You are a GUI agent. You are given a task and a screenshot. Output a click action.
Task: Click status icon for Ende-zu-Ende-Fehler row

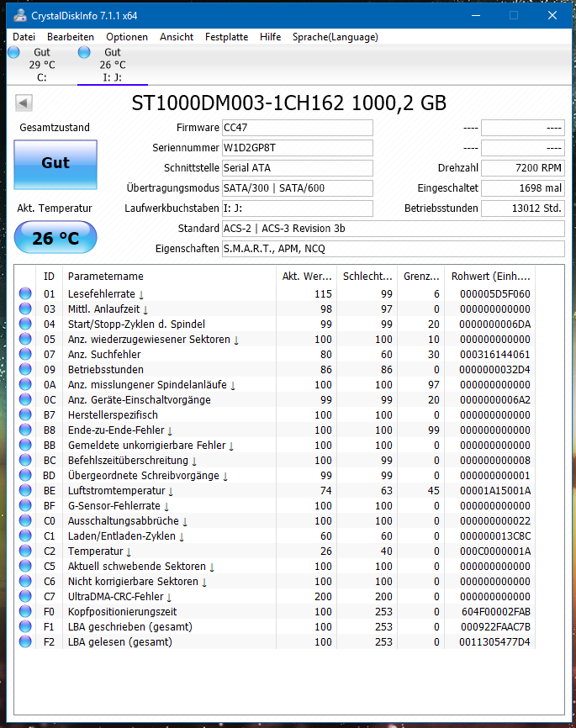click(x=25, y=430)
